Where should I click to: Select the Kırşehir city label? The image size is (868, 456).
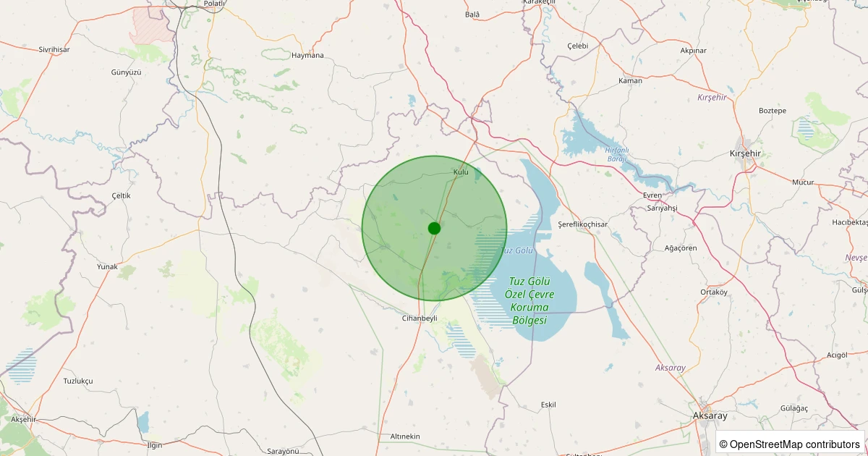tap(748, 153)
